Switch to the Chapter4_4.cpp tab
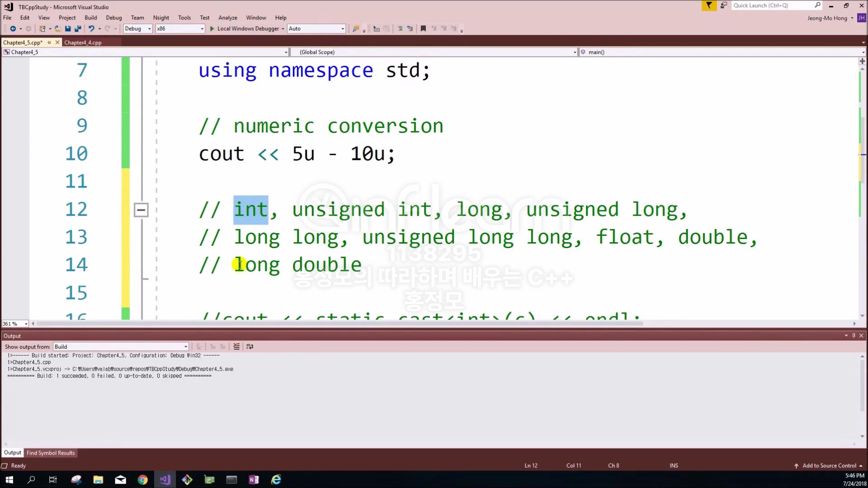The image size is (868, 488). pyautogui.click(x=83, y=42)
